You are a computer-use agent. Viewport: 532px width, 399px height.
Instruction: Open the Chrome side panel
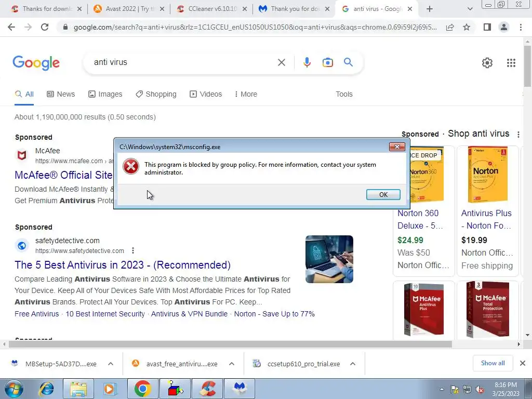[487, 27]
